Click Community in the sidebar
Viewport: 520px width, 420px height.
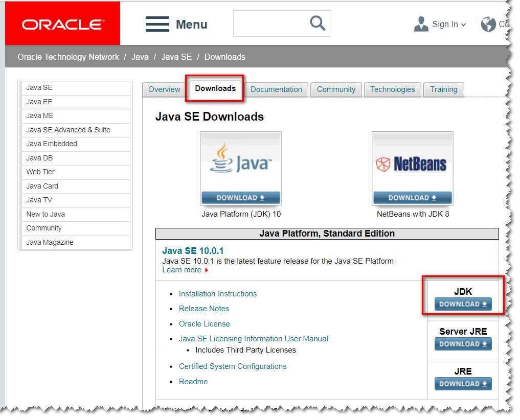[76, 228]
